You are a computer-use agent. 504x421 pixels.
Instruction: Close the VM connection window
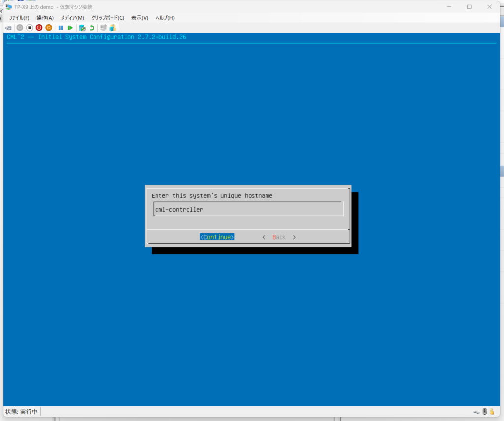(490, 7)
